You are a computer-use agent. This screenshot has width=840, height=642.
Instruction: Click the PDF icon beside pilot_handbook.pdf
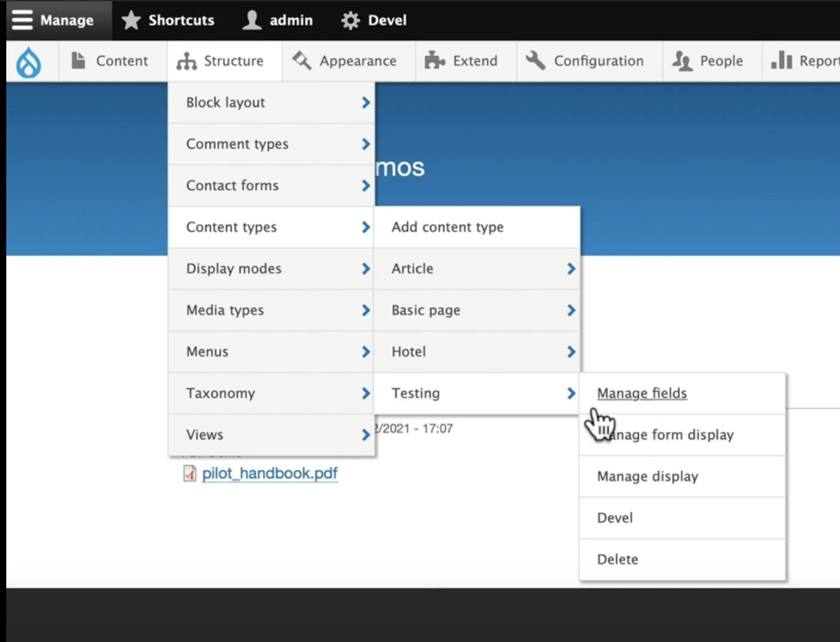click(x=190, y=474)
